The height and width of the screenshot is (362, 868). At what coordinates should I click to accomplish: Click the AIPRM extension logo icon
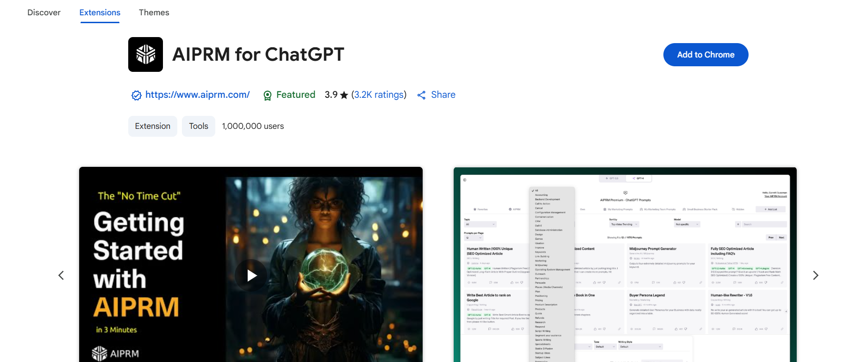click(x=145, y=54)
